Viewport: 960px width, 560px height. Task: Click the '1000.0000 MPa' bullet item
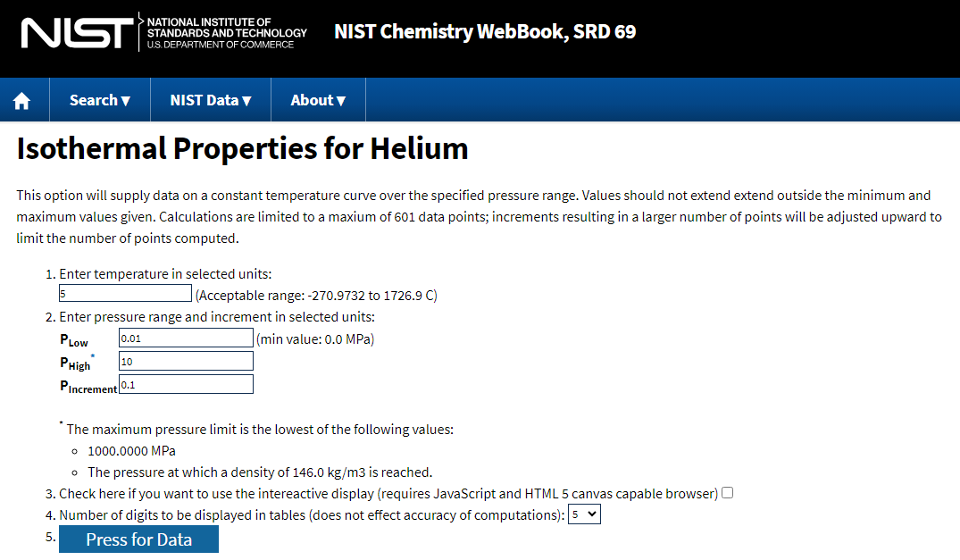131,450
